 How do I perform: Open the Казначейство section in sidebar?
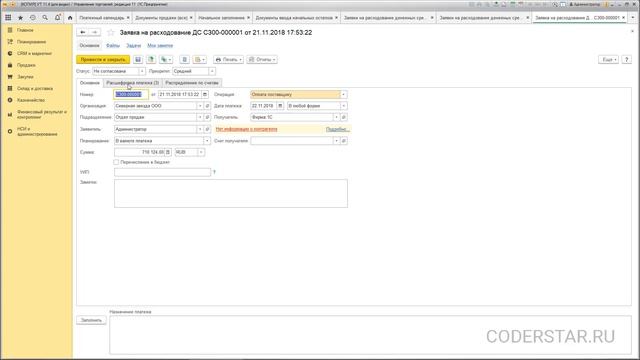click(31, 100)
